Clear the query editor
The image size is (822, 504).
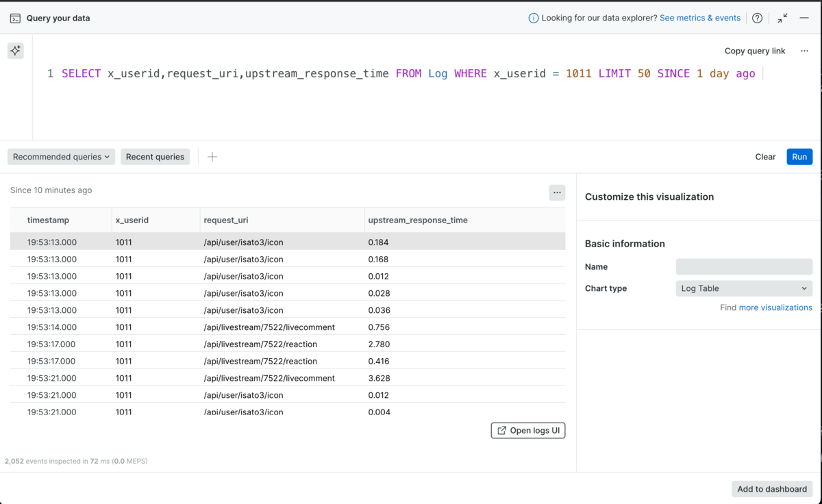[765, 157]
